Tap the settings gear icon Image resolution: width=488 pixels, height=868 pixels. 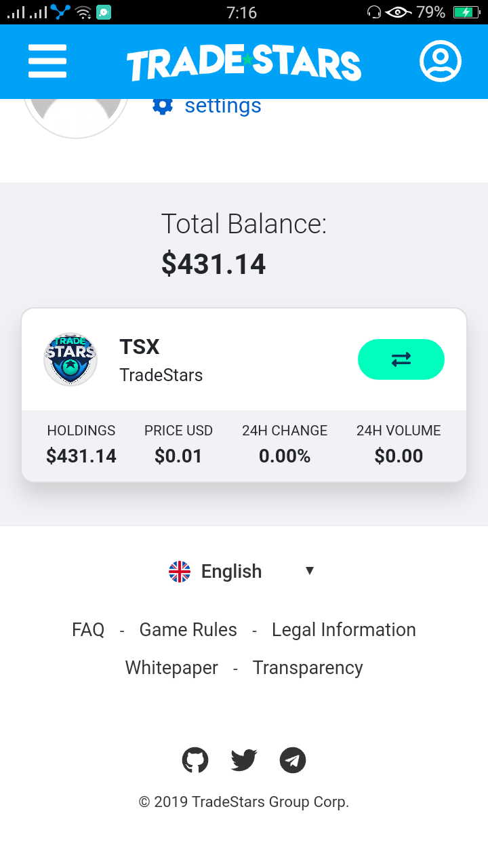(x=163, y=106)
